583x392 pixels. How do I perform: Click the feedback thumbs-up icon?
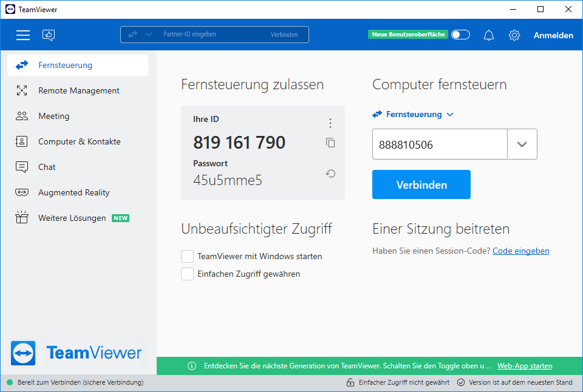49,35
